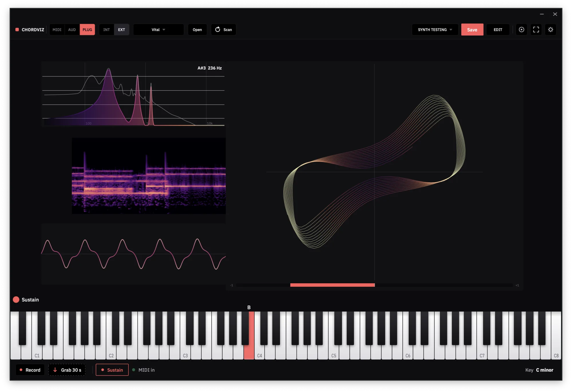
Task: Click the red Save button
Action: pyautogui.click(x=472, y=29)
